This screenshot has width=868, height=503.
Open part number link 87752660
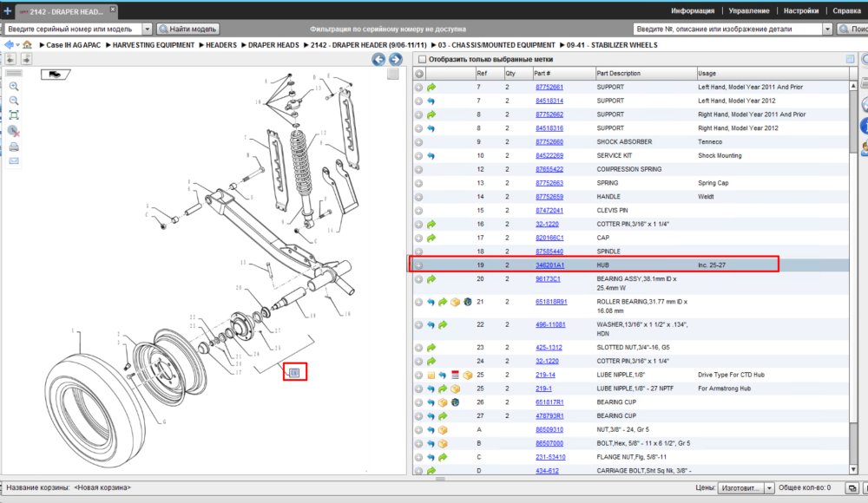coord(549,142)
